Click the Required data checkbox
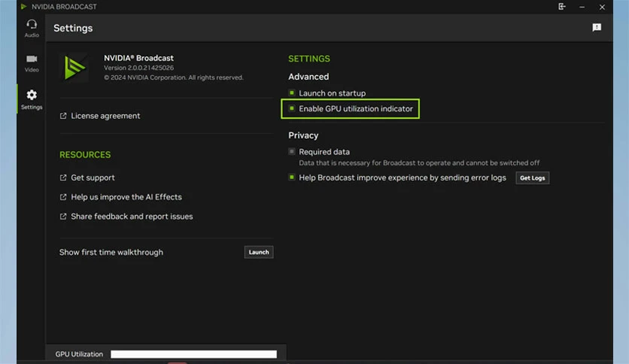The height and width of the screenshot is (364, 629). (x=292, y=151)
